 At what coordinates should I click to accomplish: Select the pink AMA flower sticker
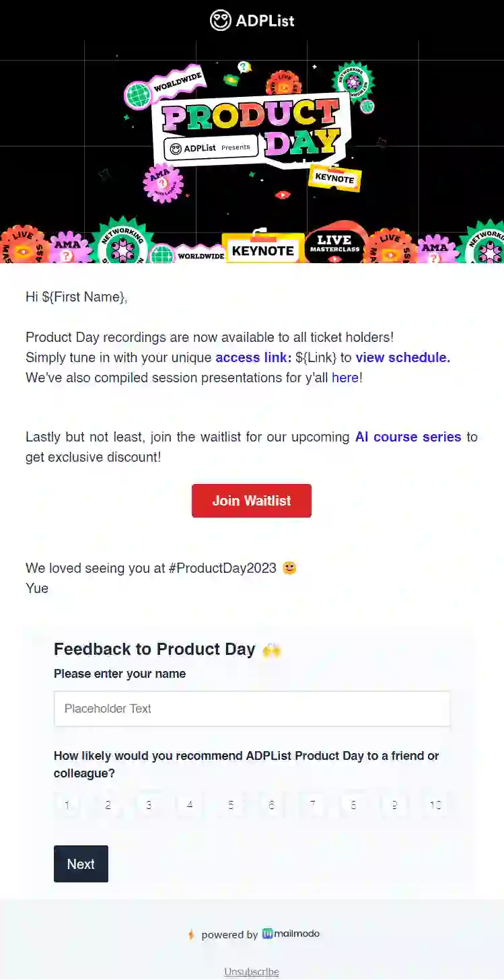tap(162, 182)
